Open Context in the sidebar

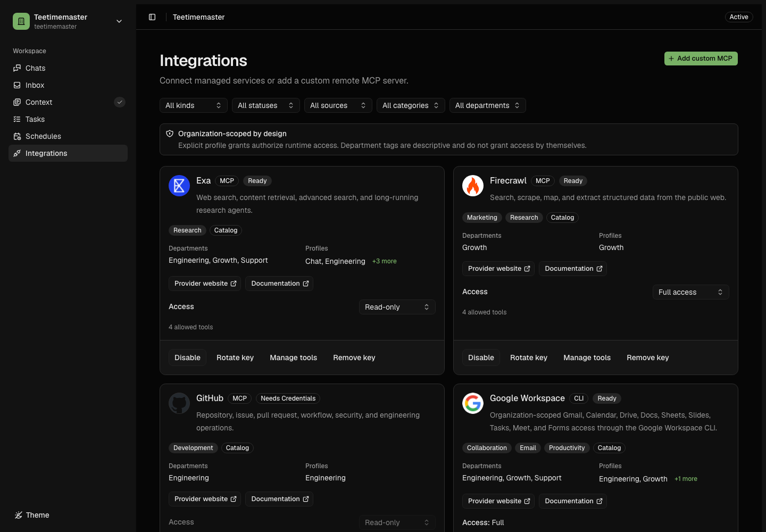[68, 102]
